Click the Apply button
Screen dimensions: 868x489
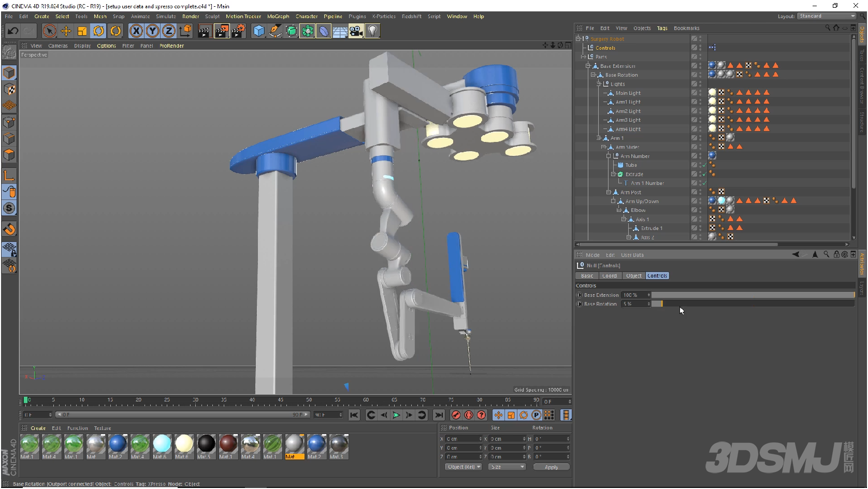coord(551,467)
